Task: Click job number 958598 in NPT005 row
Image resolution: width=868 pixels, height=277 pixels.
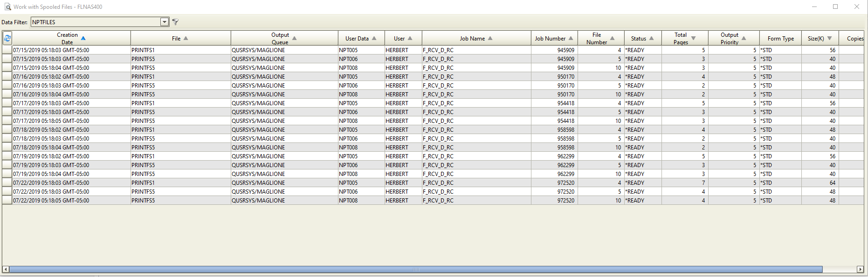Action: pos(566,129)
